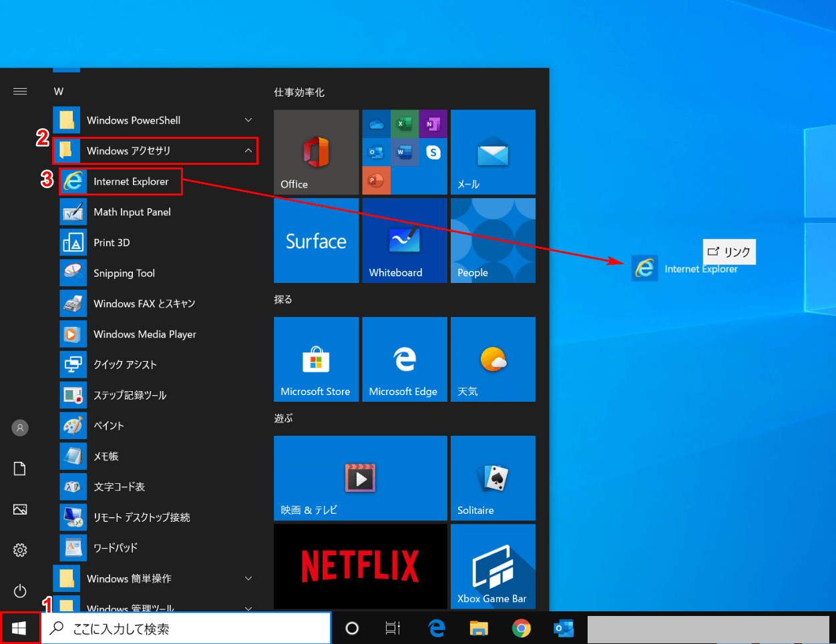The height and width of the screenshot is (644, 836).
Task: Open Cortana from the taskbar
Action: [352, 628]
